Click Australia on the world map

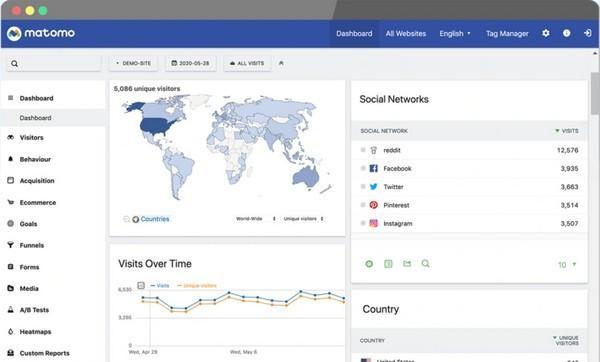[x=306, y=177]
